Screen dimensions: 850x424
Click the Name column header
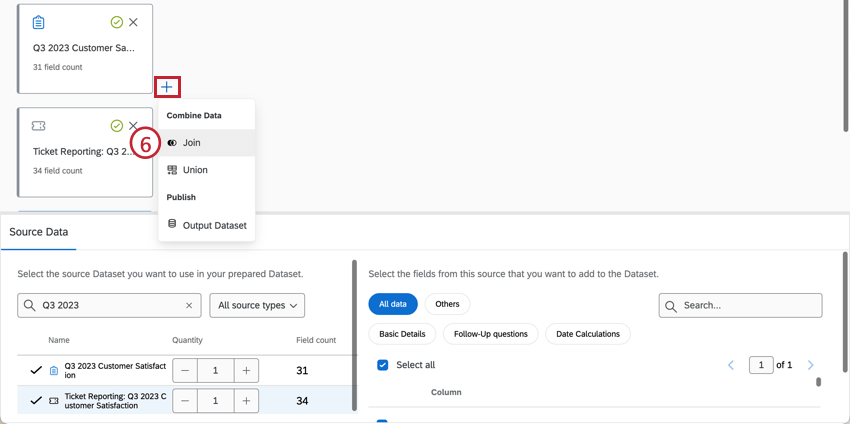59,340
